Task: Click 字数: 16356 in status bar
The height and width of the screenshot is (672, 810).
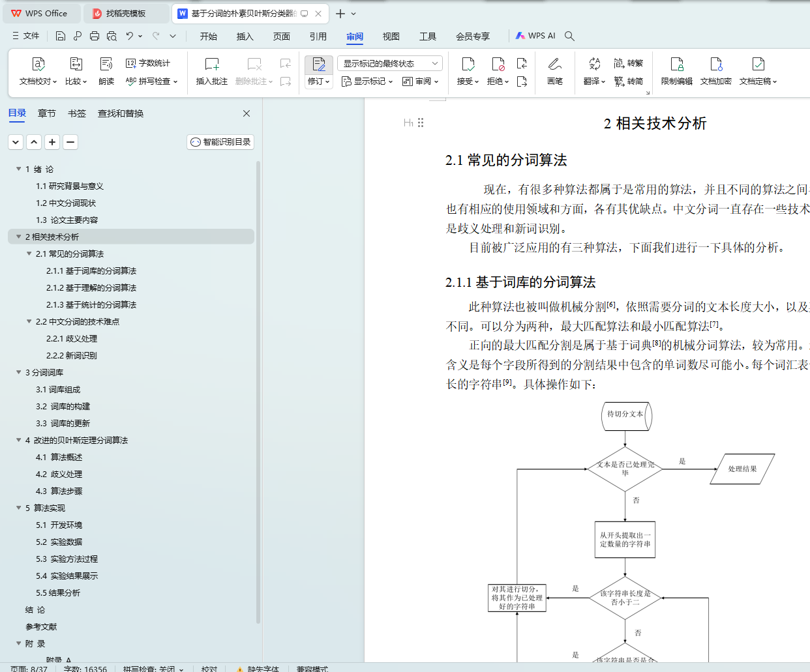Action: 85,668
